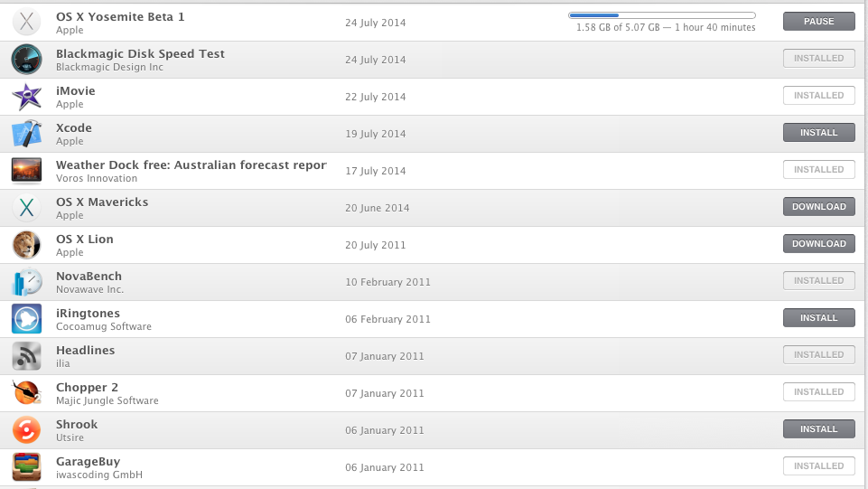Click the Headlines RSS icon
This screenshot has width=868, height=489.
tap(26, 355)
